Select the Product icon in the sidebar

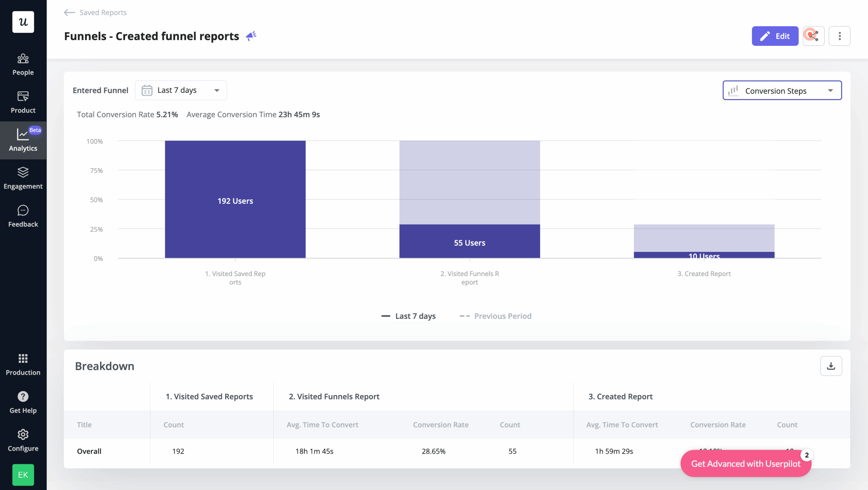coord(23,102)
